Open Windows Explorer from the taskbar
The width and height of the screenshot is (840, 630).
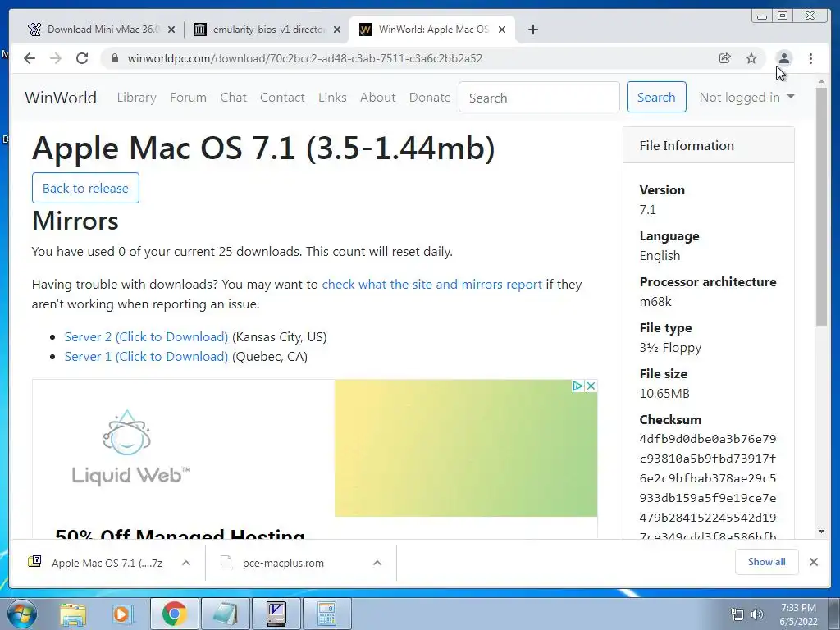(x=73, y=614)
